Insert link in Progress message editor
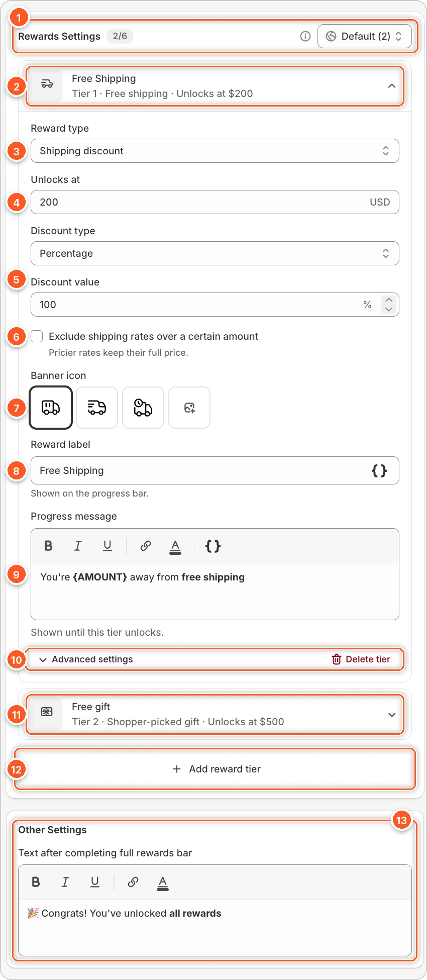427x980 pixels. pyautogui.click(x=146, y=546)
